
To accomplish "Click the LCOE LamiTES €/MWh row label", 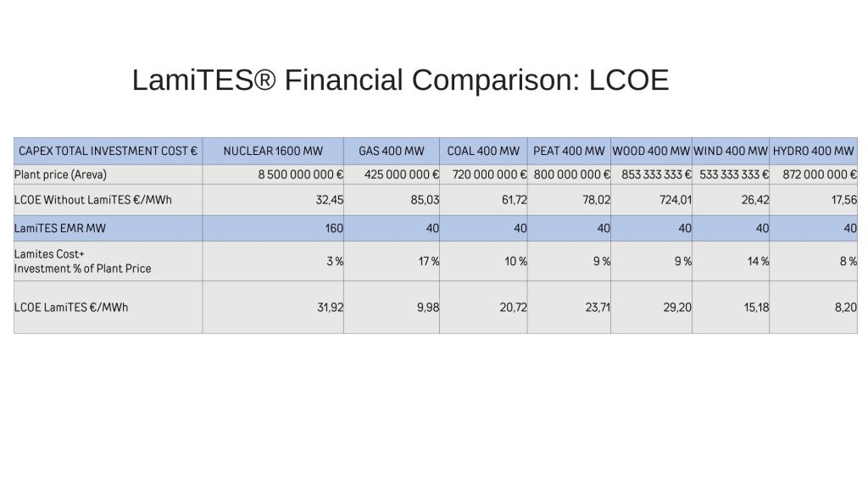I will [71, 307].
